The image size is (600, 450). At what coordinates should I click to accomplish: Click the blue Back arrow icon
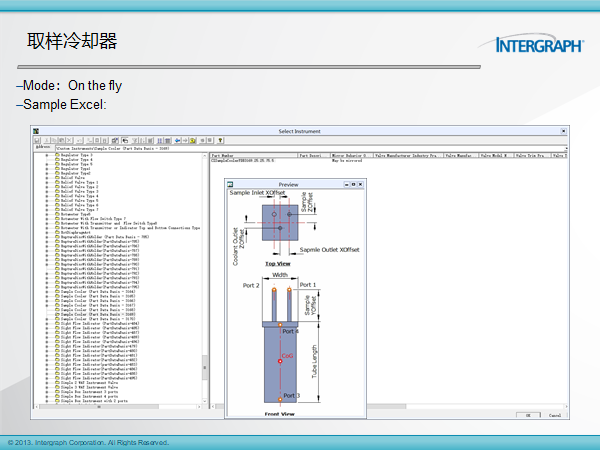pyautogui.click(x=177, y=140)
